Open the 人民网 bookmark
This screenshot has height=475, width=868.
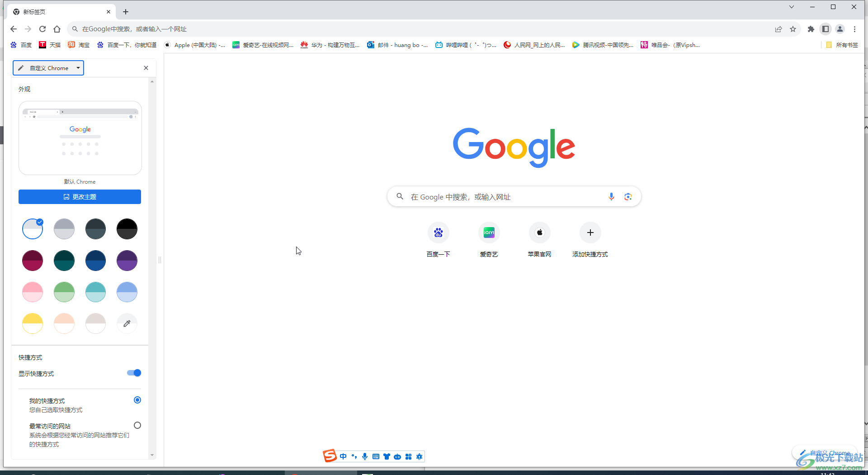tap(534, 45)
